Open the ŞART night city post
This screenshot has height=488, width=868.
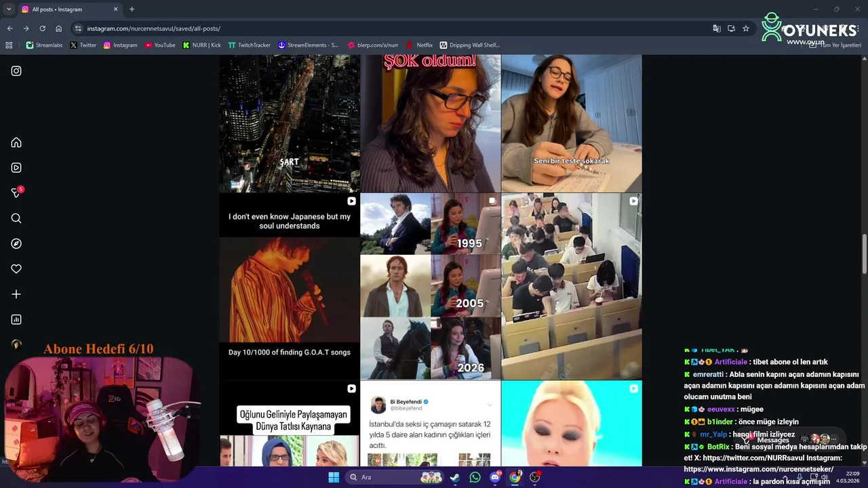290,123
